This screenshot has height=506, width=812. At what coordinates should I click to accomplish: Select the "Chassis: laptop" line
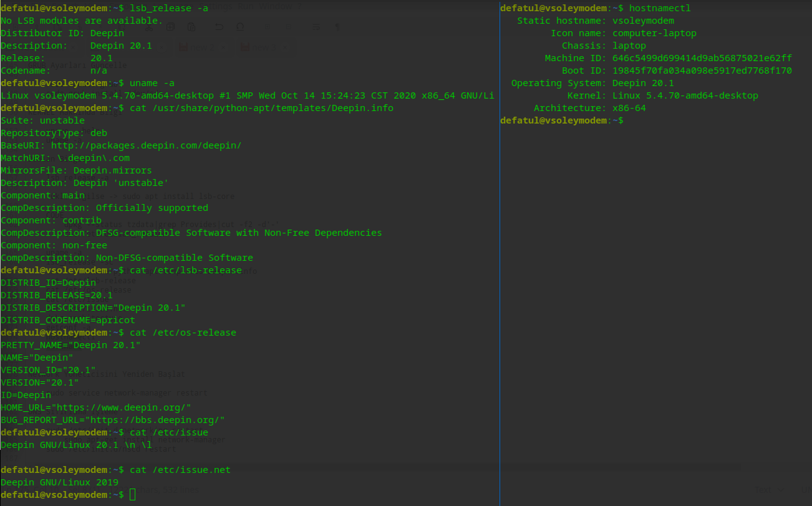pyautogui.click(x=604, y=46)
